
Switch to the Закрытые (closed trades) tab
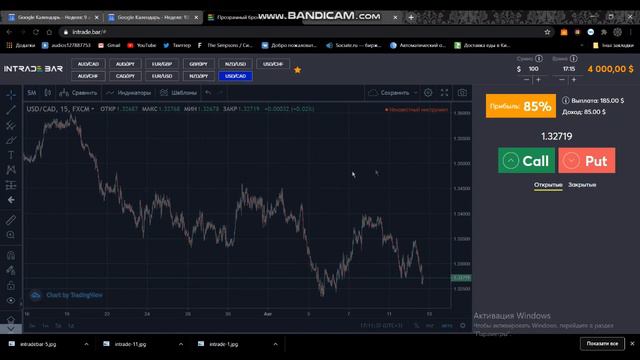click(x=582, y=185)
